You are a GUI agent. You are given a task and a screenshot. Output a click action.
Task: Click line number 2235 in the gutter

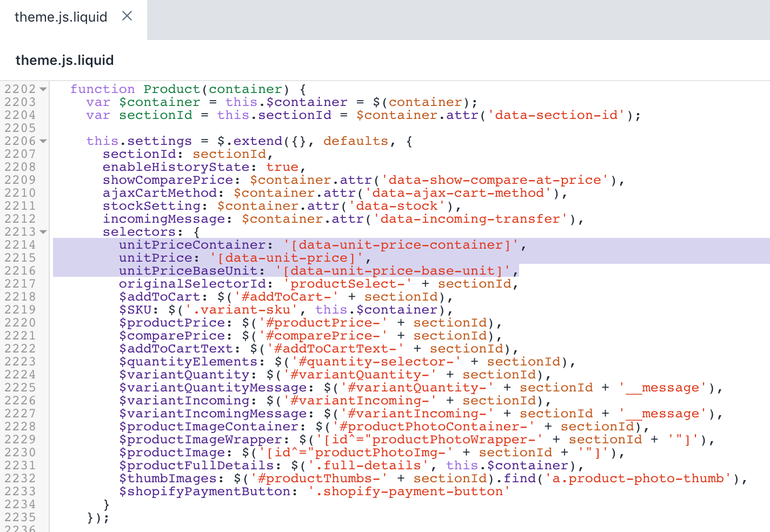(23, 517)
